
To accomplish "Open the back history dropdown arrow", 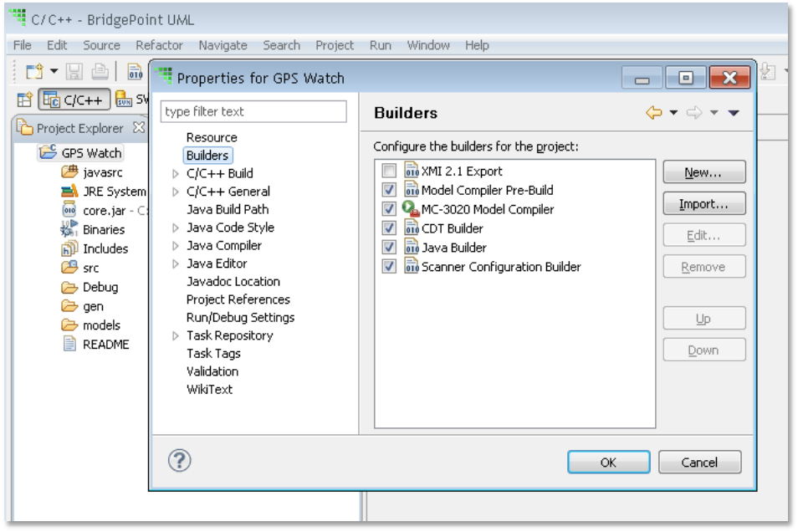I will [673, 113].
